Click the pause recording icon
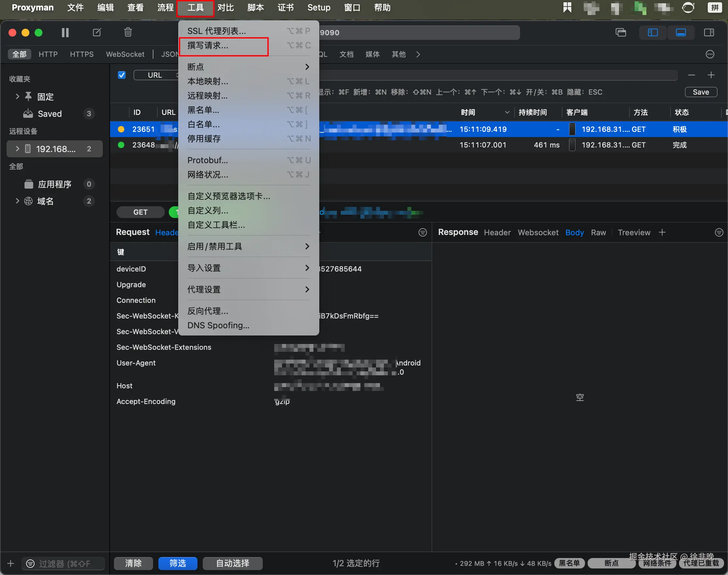 click(65, 32)
